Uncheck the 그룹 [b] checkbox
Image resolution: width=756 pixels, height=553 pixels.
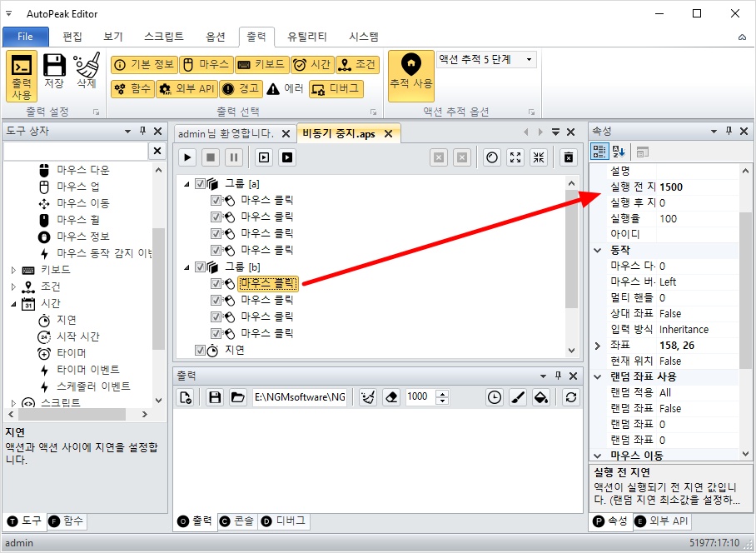200,267
